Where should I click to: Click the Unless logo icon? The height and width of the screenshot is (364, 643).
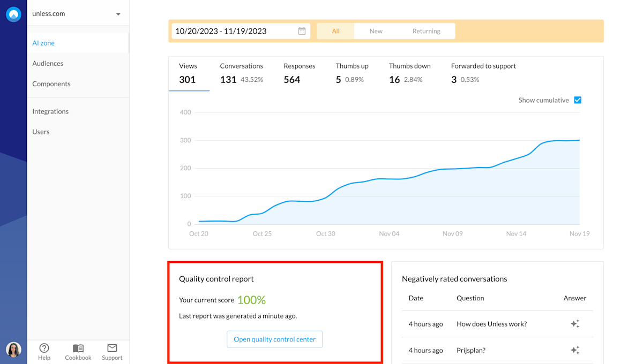[x=13, y=14]
